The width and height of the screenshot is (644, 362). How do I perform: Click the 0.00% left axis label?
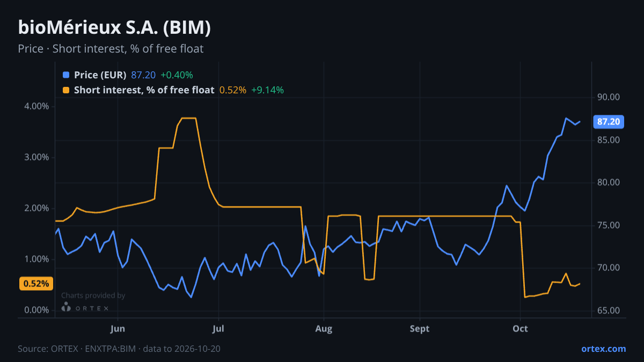point(37,310)
